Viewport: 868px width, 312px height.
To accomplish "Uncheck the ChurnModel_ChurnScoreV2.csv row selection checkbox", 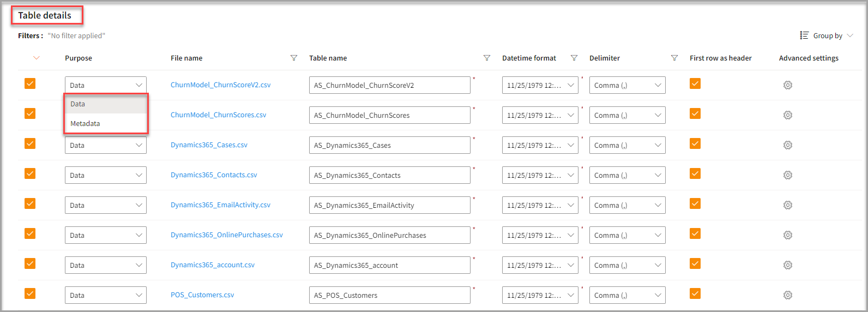I will point(30,83).
